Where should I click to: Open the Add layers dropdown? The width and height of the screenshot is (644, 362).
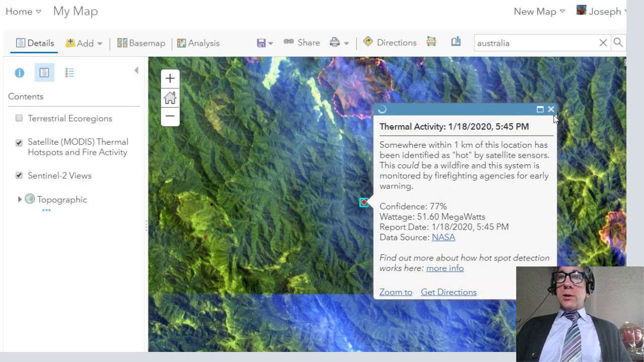tap(84, 43)
